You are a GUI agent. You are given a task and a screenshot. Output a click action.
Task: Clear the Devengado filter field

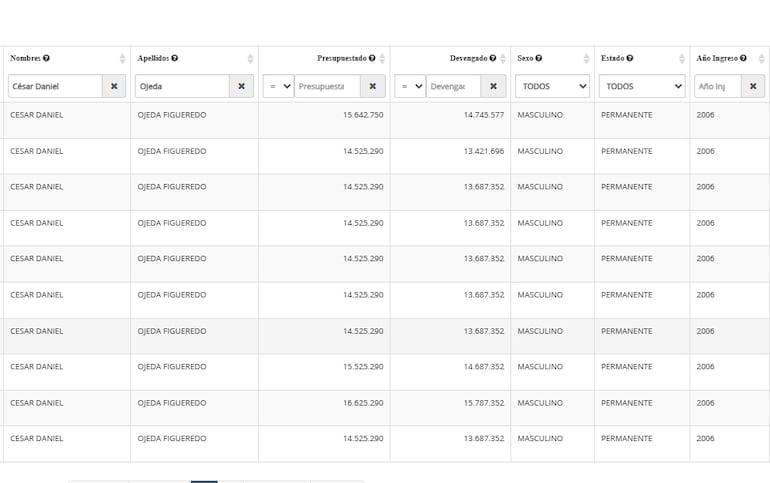pyautogui.click(x=493, y=87)
